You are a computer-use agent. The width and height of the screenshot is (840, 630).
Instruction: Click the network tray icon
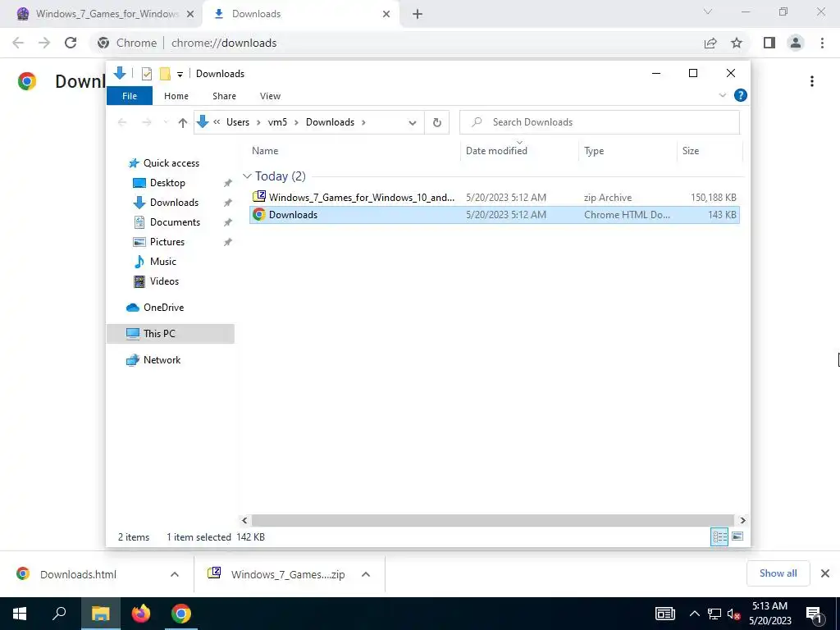tap(714, 614)
